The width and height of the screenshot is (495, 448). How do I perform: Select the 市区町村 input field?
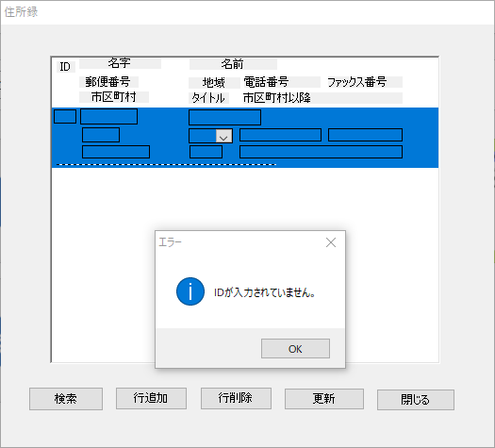(x=116, y=152)
